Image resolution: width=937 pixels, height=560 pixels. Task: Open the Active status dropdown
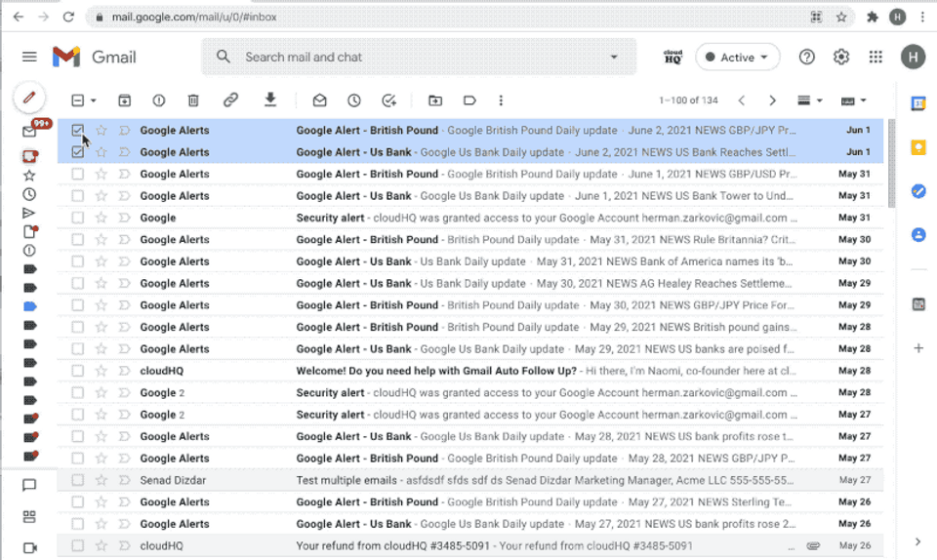[x=738, y=58]
